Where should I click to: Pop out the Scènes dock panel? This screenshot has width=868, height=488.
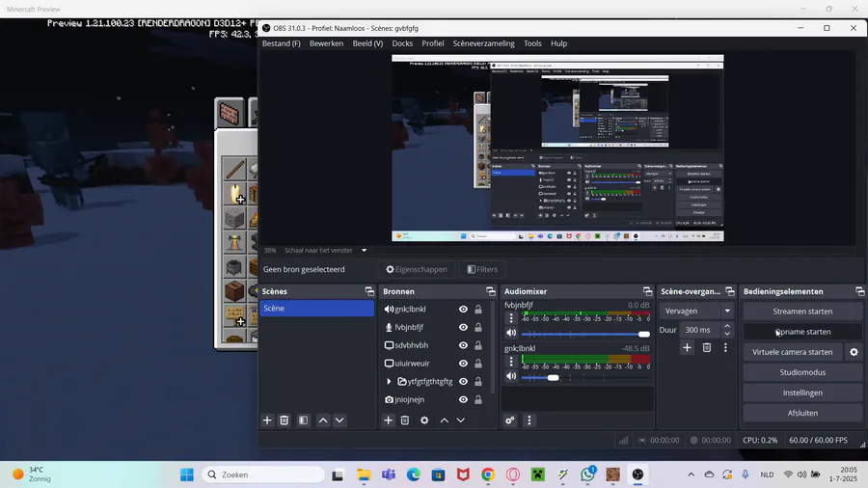pos(369,291)
